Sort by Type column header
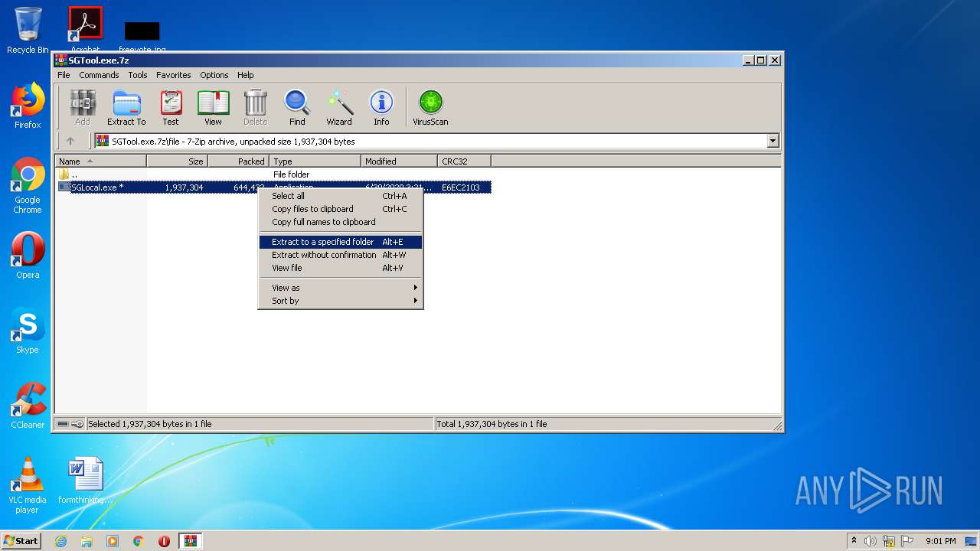Screen dimensions: 980x551 (315, 161)
